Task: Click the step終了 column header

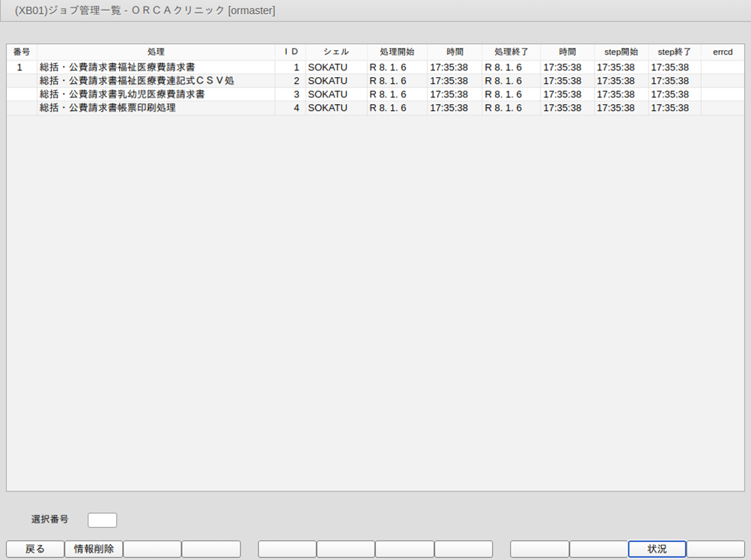Action: 675,52
